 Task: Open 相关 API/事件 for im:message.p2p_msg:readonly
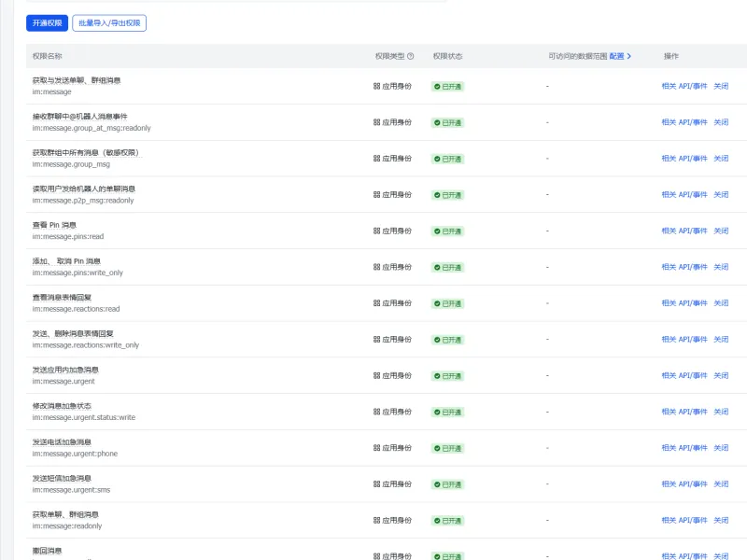pyautogui.click(x=684, y=195)
